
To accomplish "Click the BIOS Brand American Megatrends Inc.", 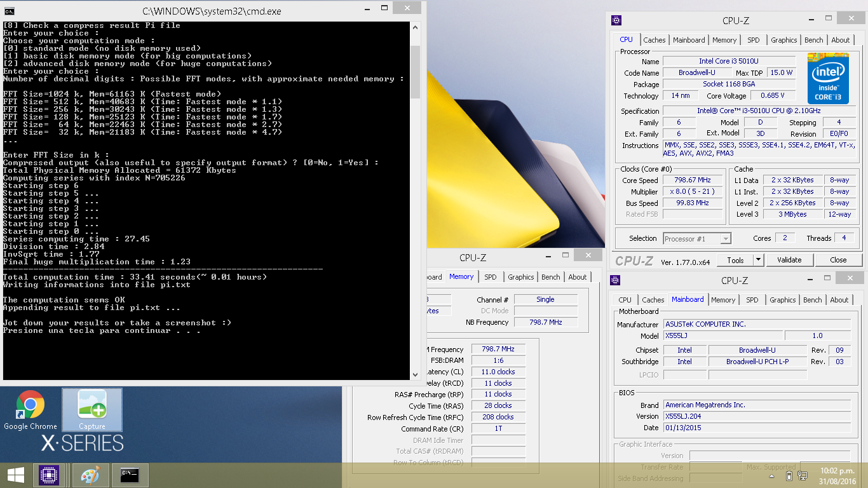I will point(756,405).
